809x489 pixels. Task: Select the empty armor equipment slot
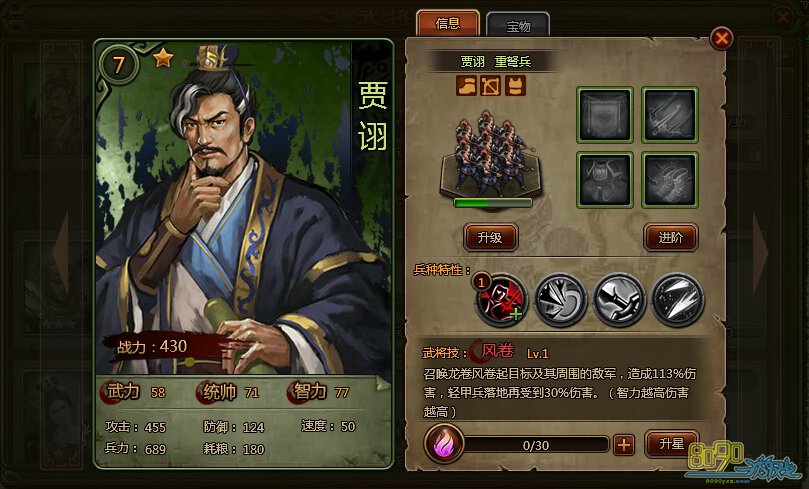[605, 180]
